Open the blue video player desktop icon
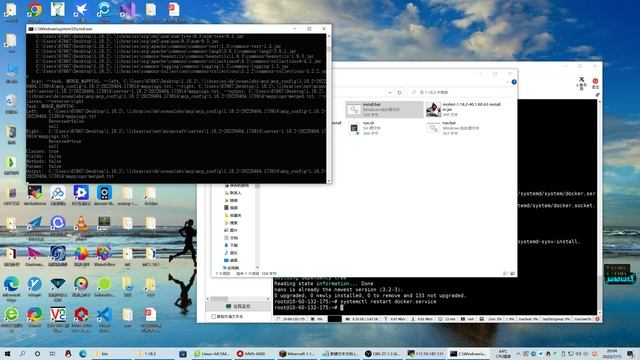Screen dimensions: 640x360 (81, 195)
